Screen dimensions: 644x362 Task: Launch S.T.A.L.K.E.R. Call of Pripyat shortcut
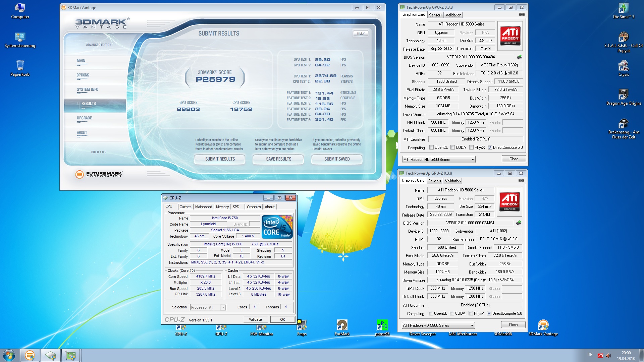click(624, 42)
